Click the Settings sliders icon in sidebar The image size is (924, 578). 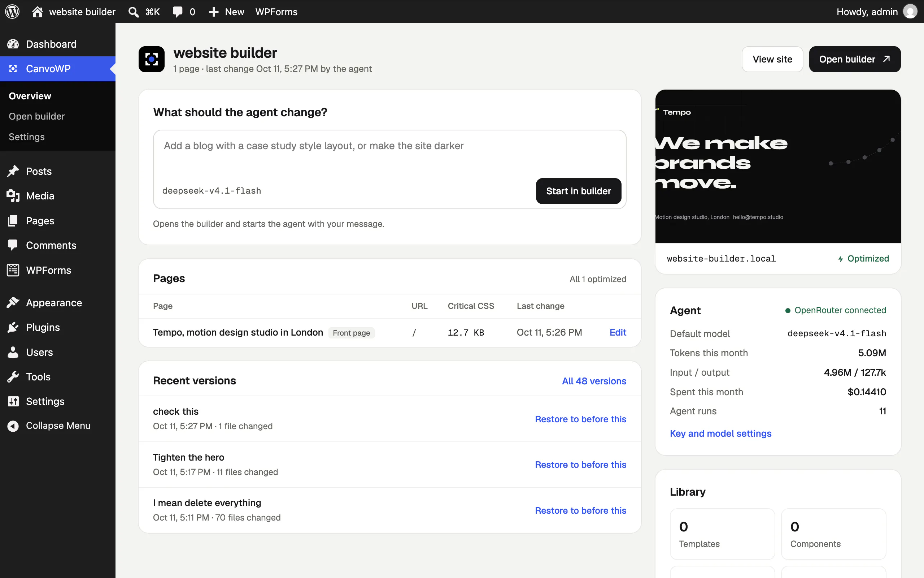(13, 401)
